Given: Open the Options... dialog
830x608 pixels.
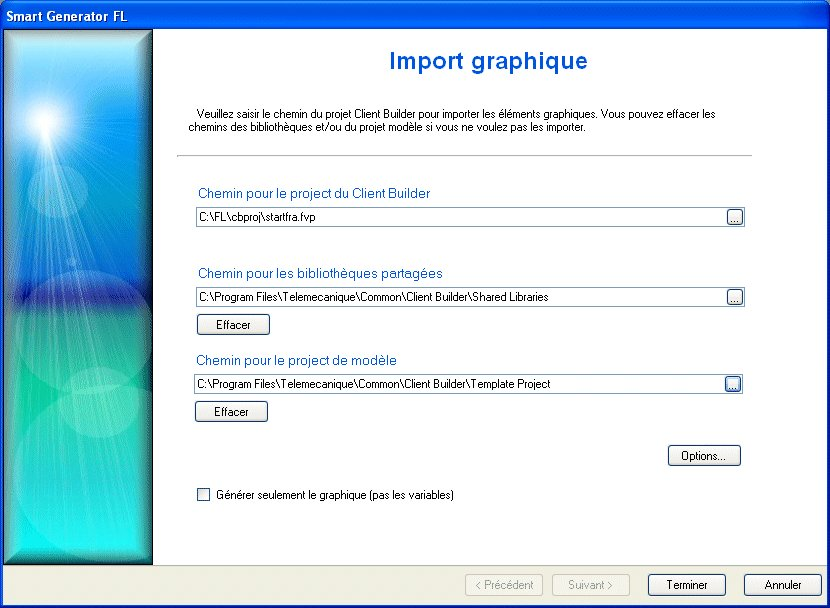Looking at the screenshot, I should [704, 456].
